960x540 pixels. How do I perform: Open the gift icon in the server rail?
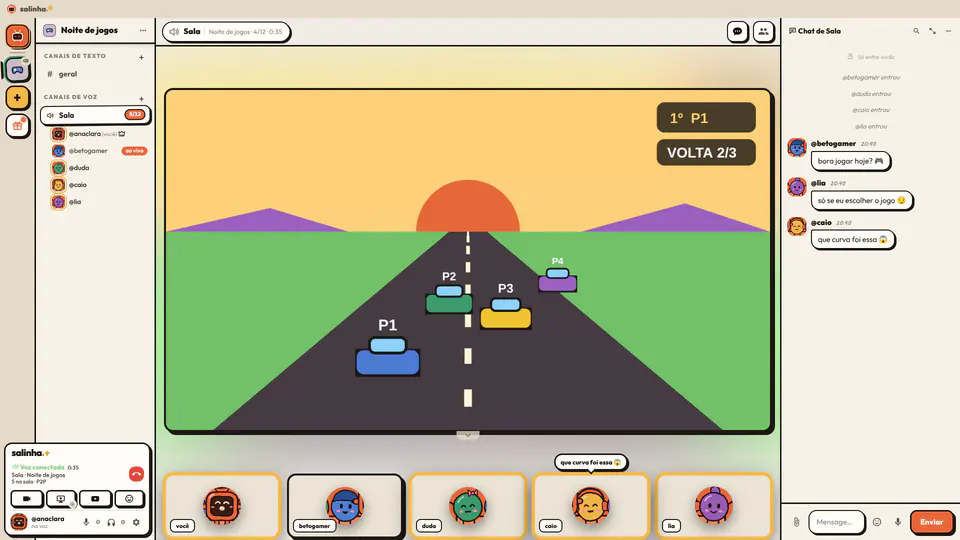17,126
